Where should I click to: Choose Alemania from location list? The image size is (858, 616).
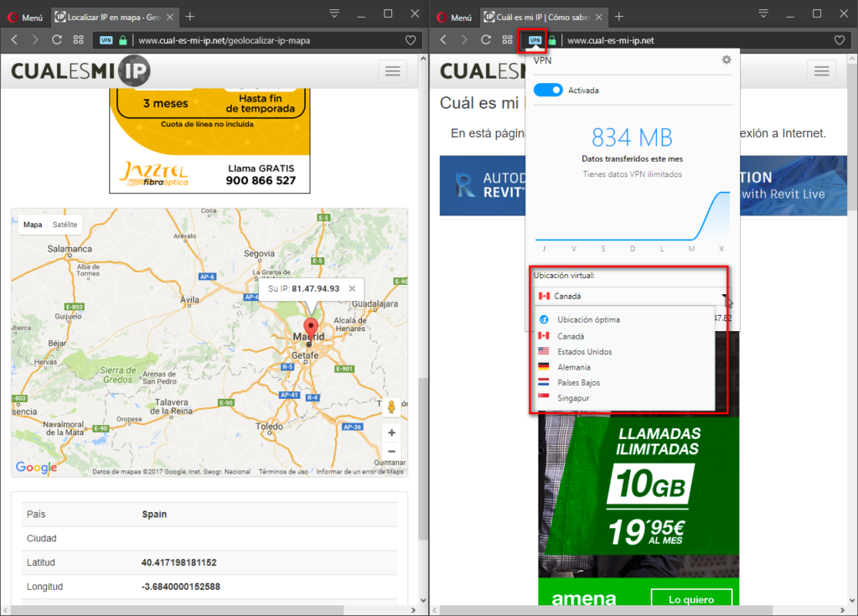coord(574,367)
